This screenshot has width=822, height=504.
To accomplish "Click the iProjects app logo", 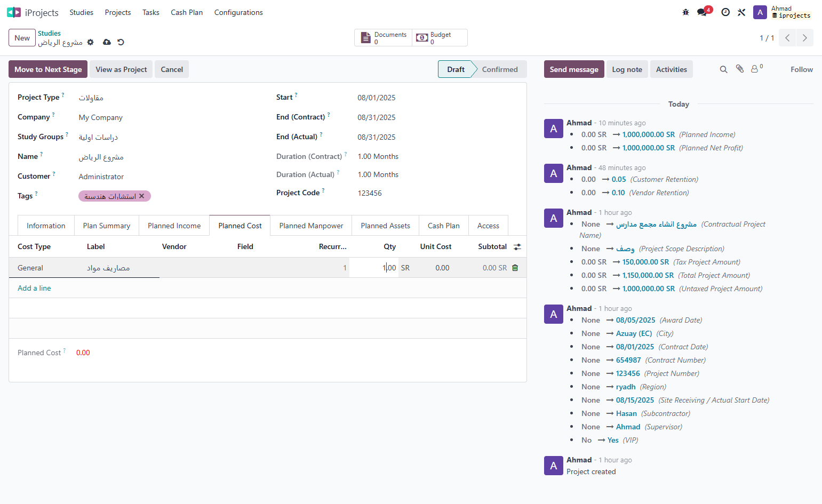I will [14, 12].
